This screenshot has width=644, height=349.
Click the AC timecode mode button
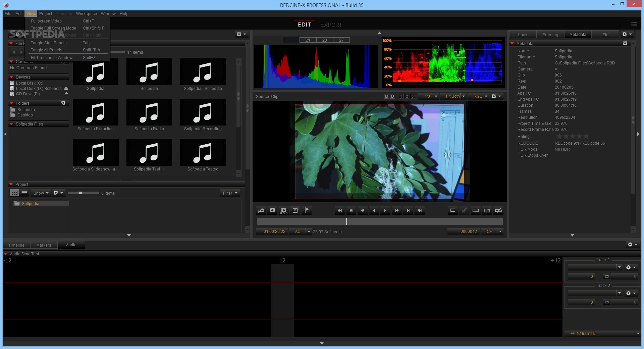pos(298,232)
